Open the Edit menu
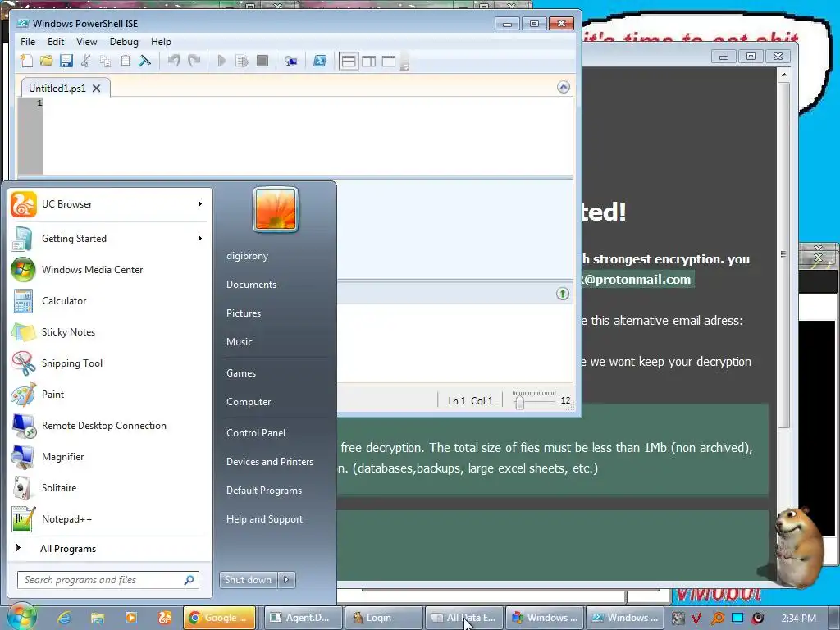 click(56, 42)
